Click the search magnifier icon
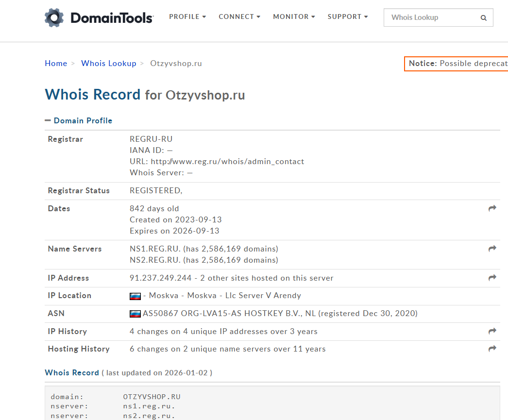The width and height of the screenshot is (508, 420). 483,18
